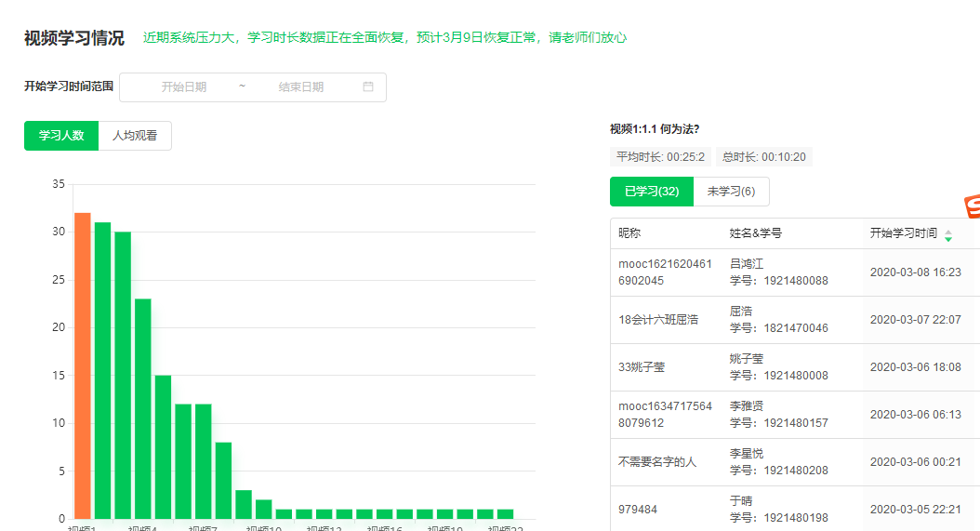Open the 已学习(32) tab
The width and height of the screenshot is (980, 531).
(652, 192)
